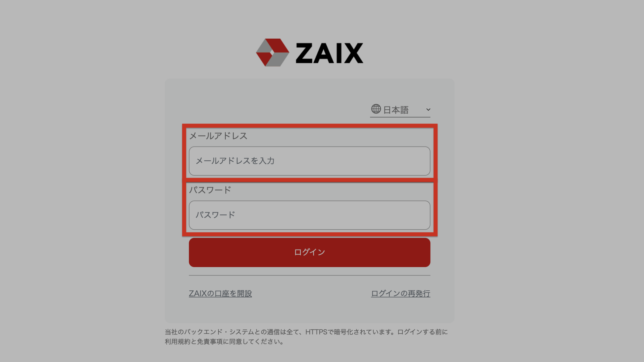Open the ZAIXの口座を開設 link
Viewport: 644px width, 362px height.
pyautogui.click(x=220, y=293)
